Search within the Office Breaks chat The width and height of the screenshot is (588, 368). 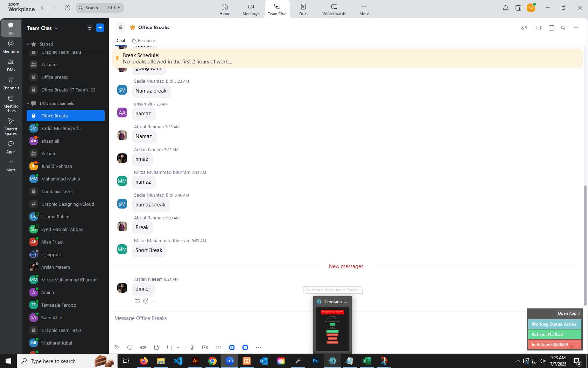(x=563, y=28)
